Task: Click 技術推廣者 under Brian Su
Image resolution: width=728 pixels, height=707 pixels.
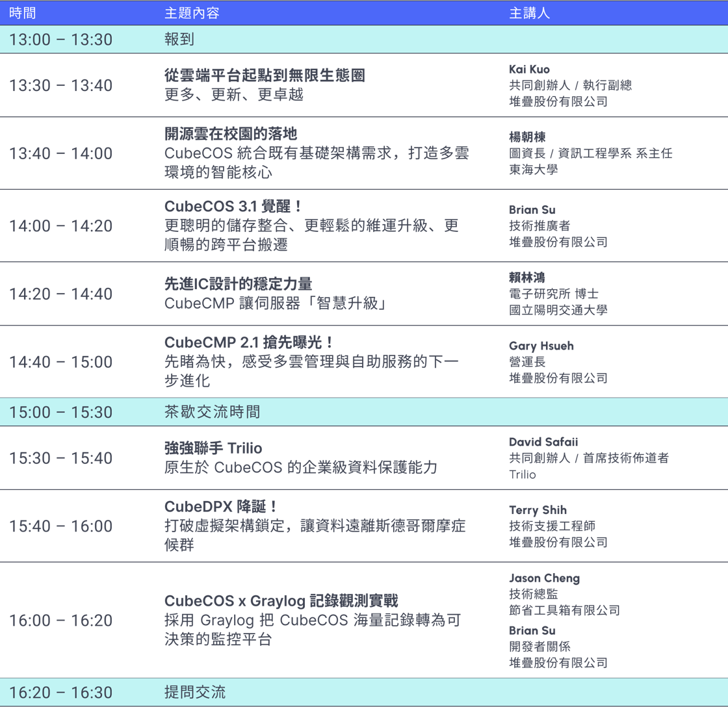Action: click(539, 225)
